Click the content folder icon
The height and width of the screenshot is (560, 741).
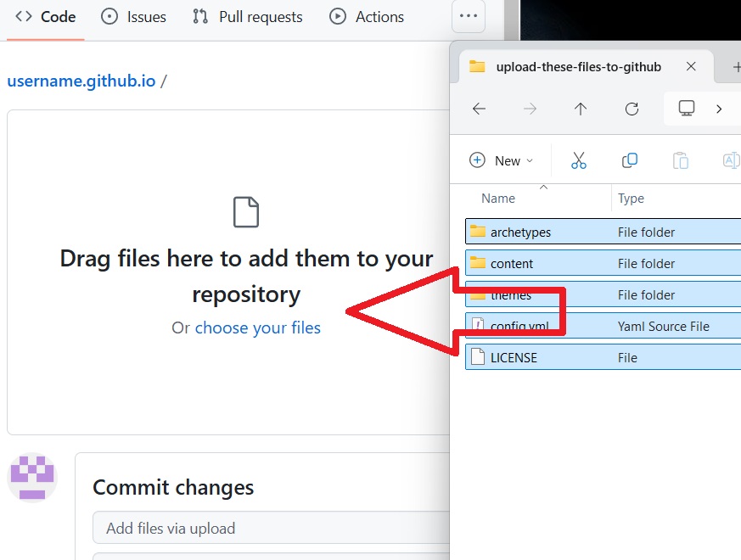pyautogui.click(x=478, y=262)
